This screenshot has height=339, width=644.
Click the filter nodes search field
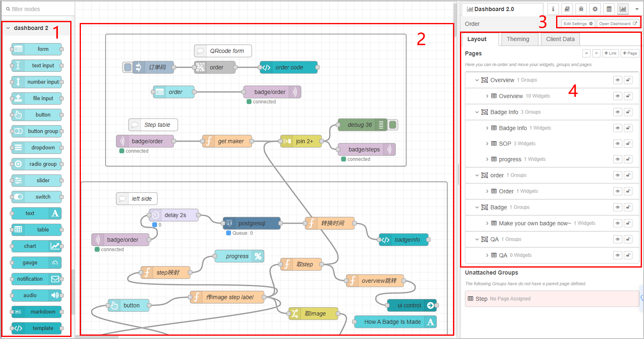[x=38, y=9]
